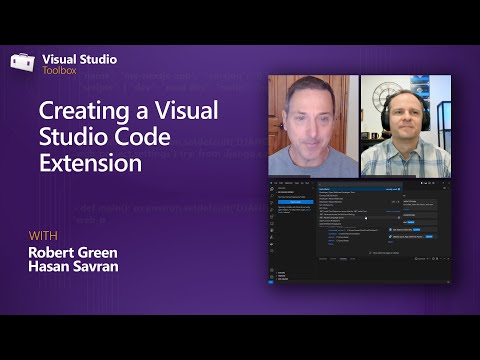Toggle Show welcome page on startup checkbox

pyautogui.click(x=370, y=253)
